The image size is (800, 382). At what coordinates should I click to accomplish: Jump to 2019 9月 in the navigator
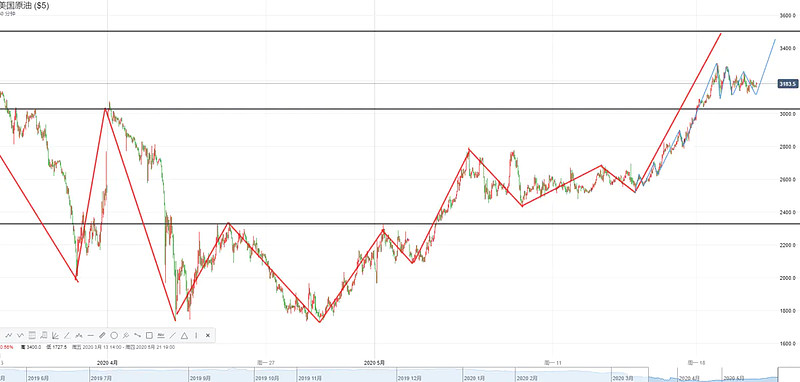tap(201, 378)
